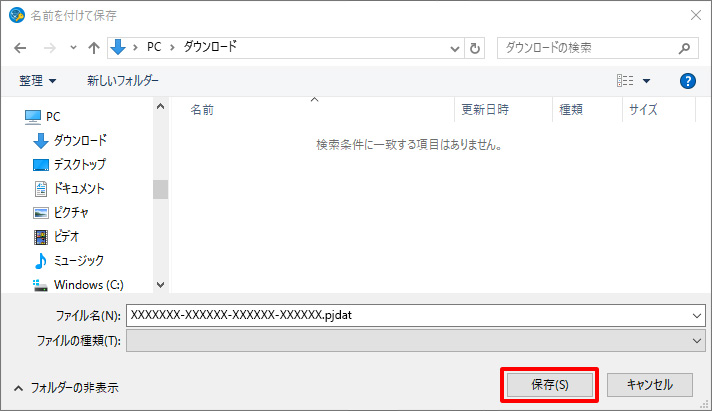Click the forward navigation arrow

49,48
